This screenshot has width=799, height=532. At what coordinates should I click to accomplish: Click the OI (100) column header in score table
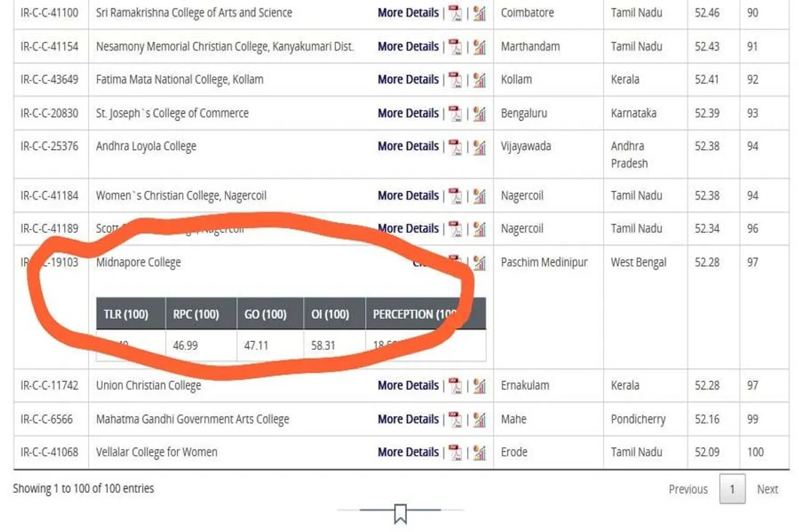pos(330,314)
